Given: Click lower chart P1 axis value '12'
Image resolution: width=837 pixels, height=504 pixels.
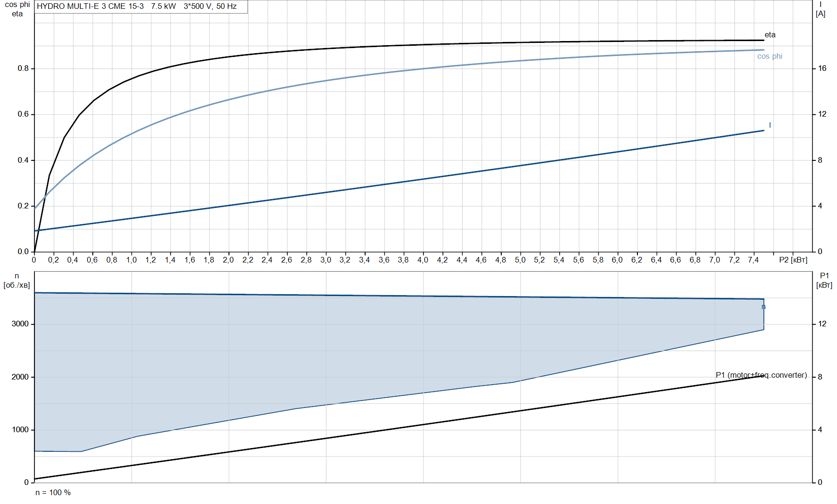Looking at the screenshot, I should 822,324.
